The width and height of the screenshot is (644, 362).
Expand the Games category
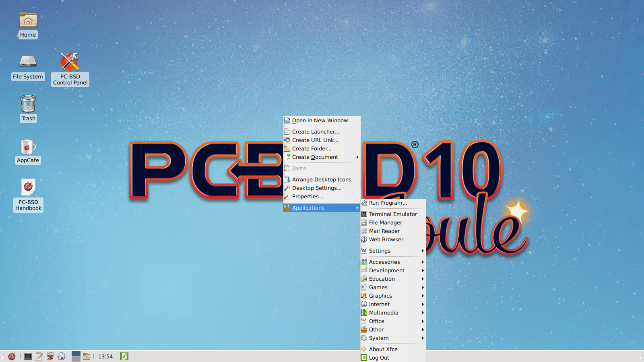click(393, 287)
